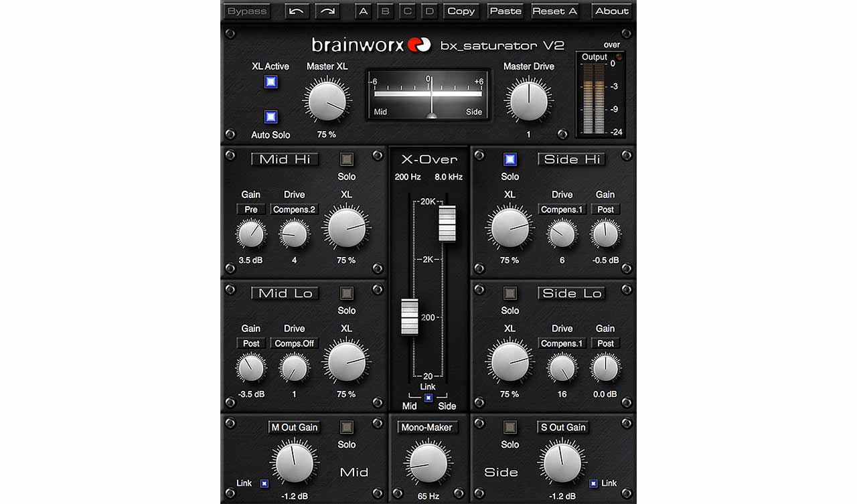The width and height of the screenshot is (857, 504).
Task: Toggle the XL Active switch
Action: tap(270, 82)
